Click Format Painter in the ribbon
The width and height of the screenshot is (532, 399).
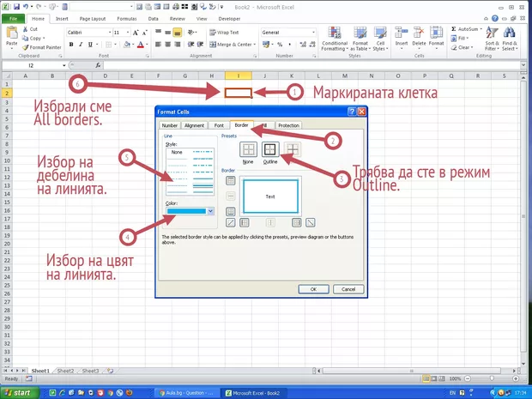[x=45, y=47]
